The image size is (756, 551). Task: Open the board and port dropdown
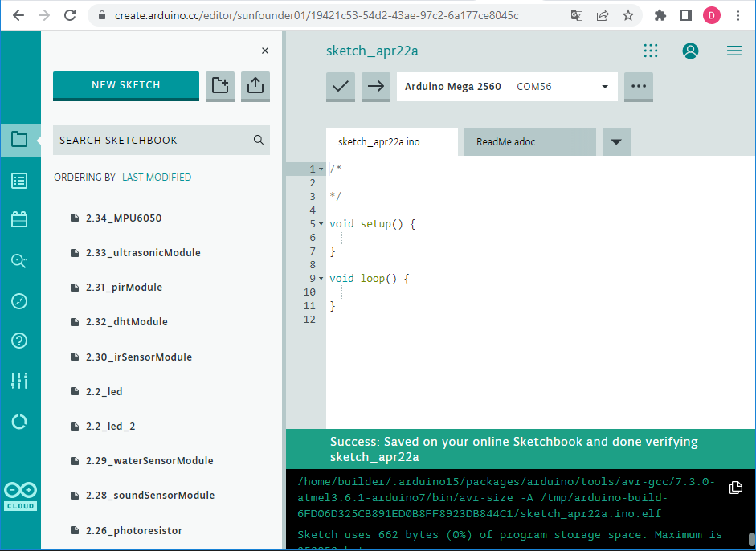507,87
